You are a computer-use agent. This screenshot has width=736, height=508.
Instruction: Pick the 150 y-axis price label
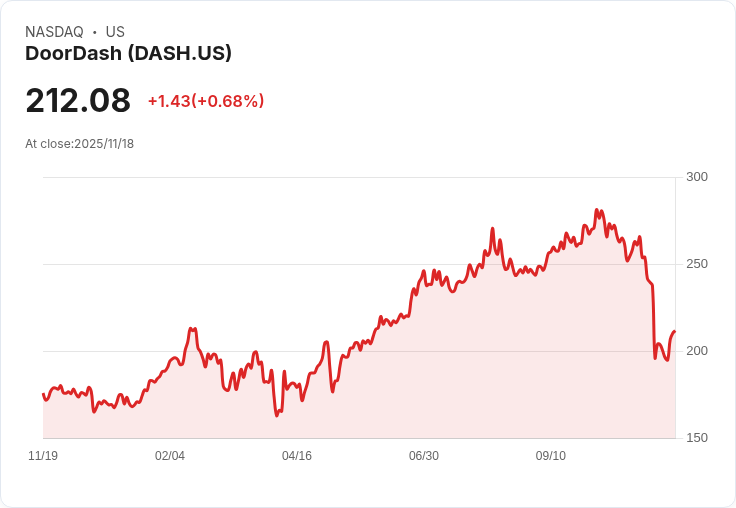pyautogui.click(x=697, y=438)
